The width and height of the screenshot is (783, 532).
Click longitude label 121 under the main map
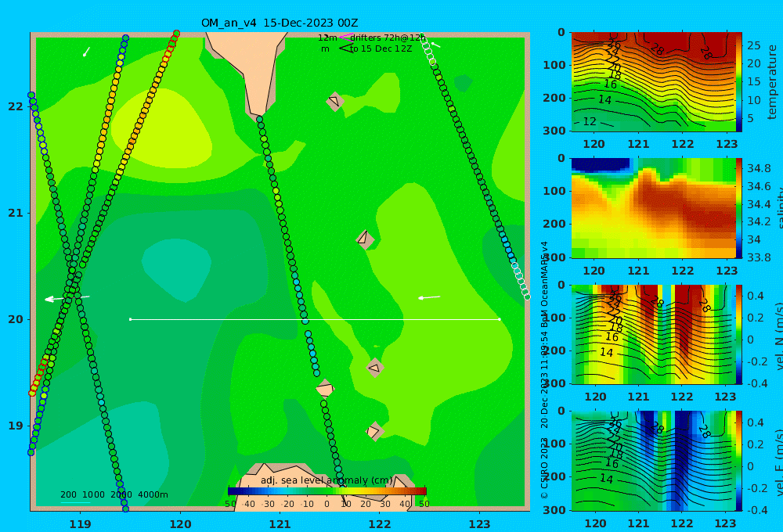pos(280,524)
